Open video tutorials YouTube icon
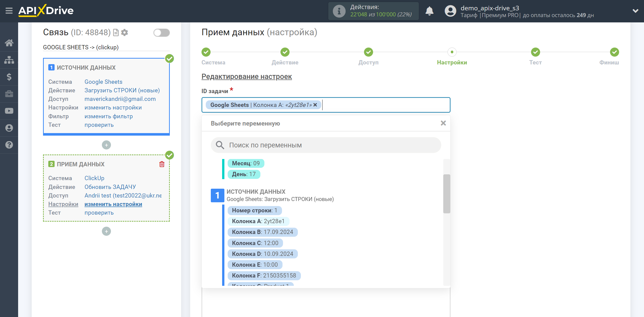The width and height of the screenshot is (644, 317). coord(9,111)
